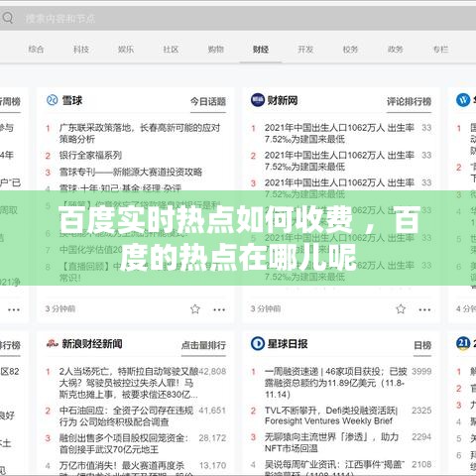
Task: Go to the 开发 tab
Action: [305, 50]
